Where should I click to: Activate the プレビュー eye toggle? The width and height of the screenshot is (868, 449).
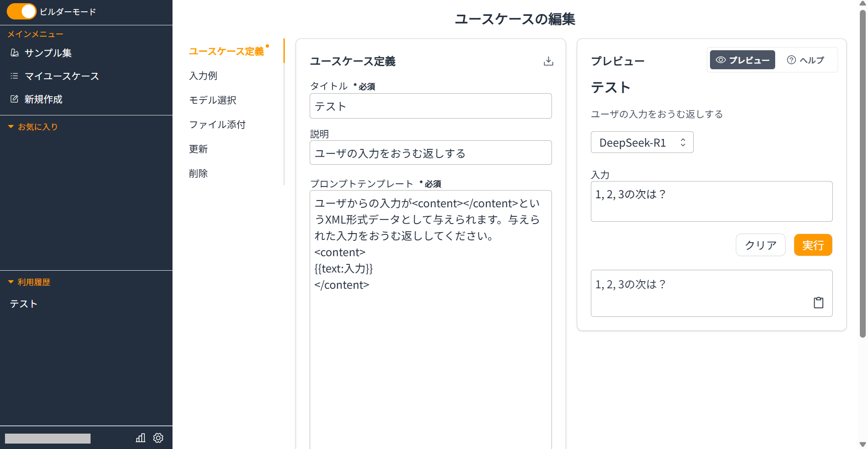click(x=742, y=60)
